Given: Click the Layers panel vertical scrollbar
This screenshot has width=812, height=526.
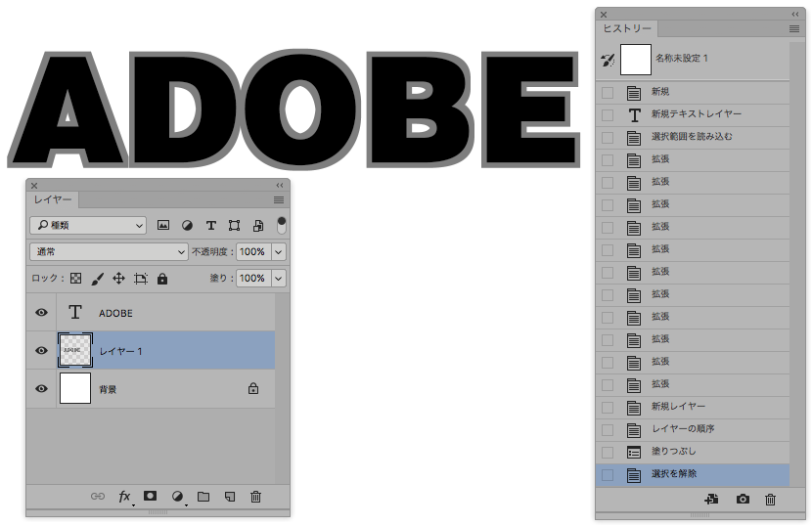Looking at the screenshot, I should (282, 388).
